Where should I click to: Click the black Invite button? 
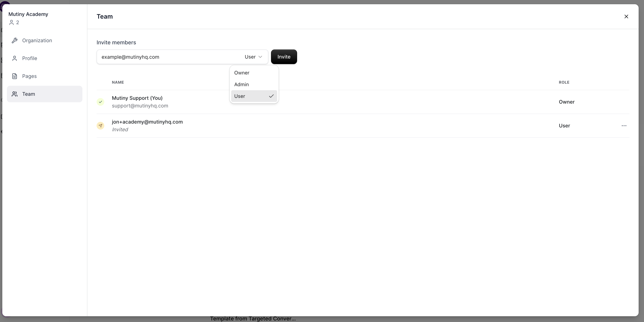coord(284,57)
